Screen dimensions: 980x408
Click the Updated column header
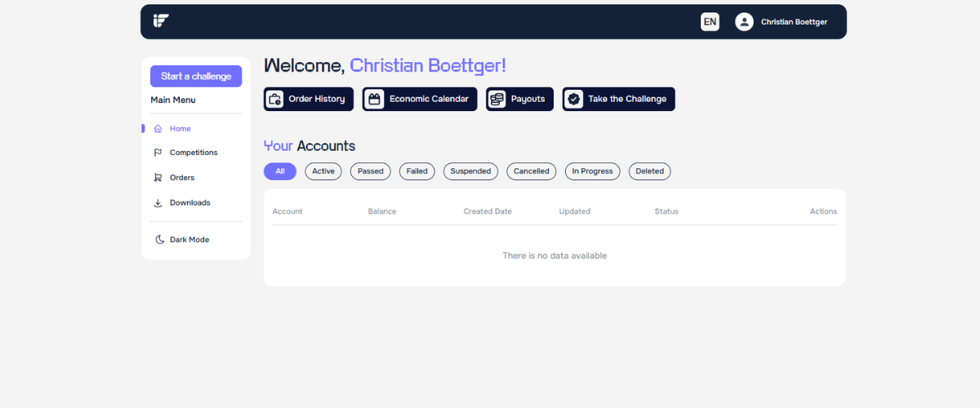[575, 211]
